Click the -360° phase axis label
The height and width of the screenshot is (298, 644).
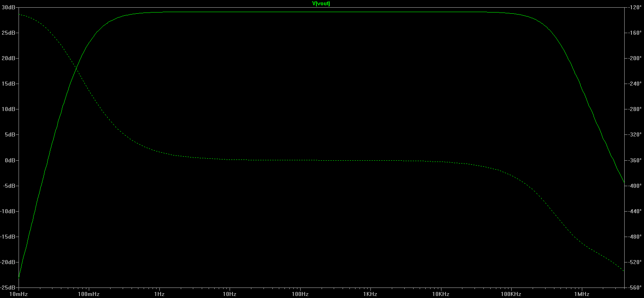click(635, 160)
